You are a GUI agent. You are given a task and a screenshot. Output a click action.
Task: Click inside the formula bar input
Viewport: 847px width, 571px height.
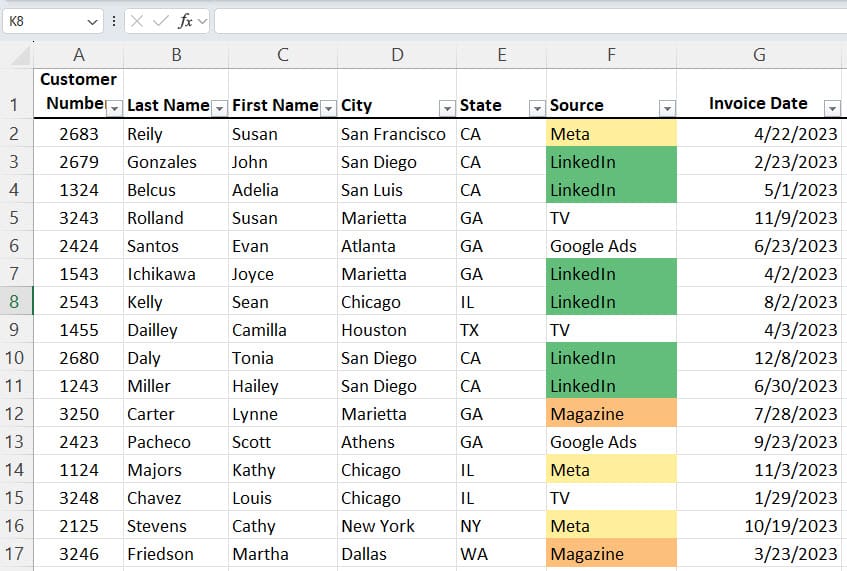pos(530,22)
